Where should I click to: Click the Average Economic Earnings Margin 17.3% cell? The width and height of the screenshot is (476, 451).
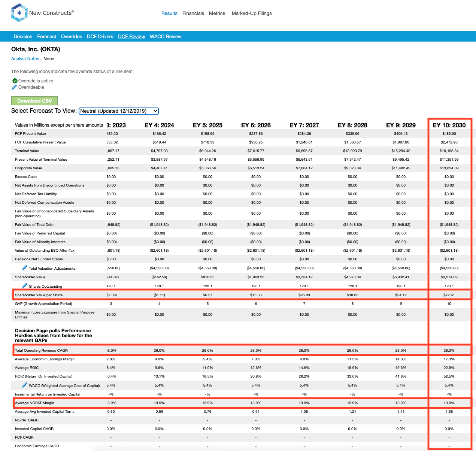(x=449, y=359)
